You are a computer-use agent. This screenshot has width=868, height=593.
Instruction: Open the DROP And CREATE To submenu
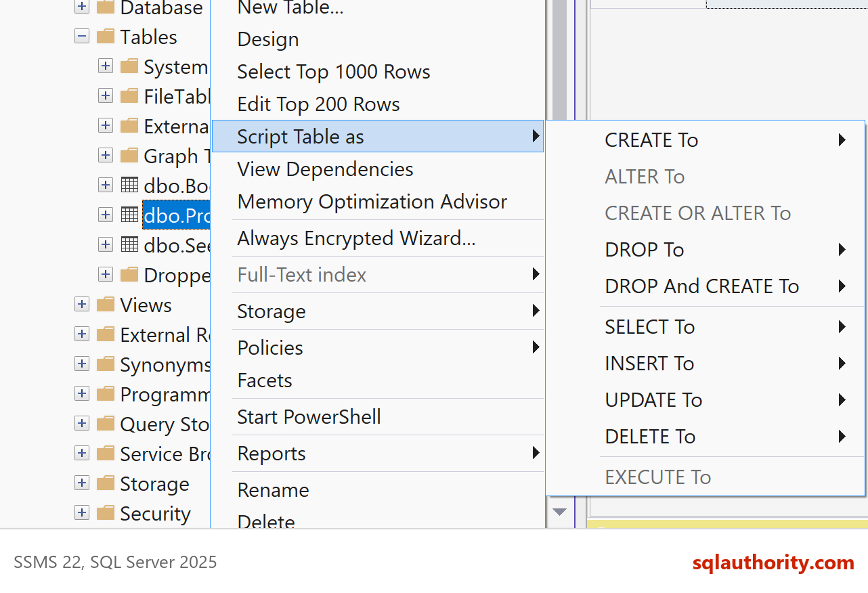tap(706, 286)
